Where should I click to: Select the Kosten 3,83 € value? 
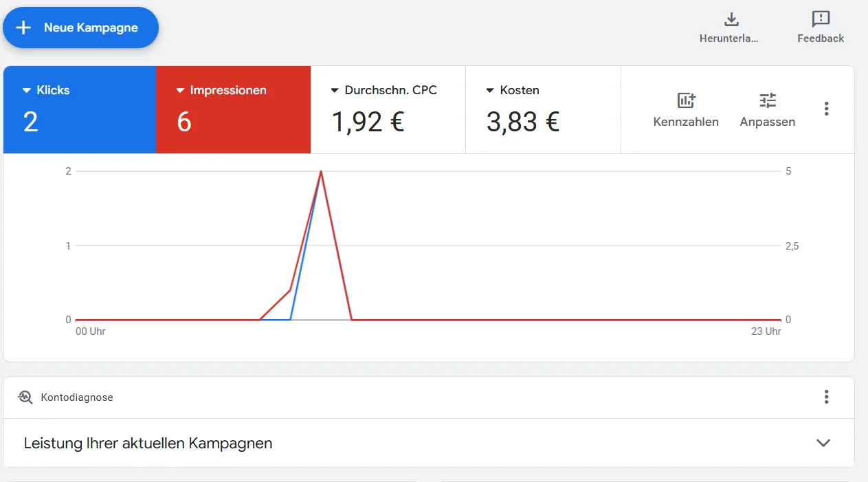(523, 122)
